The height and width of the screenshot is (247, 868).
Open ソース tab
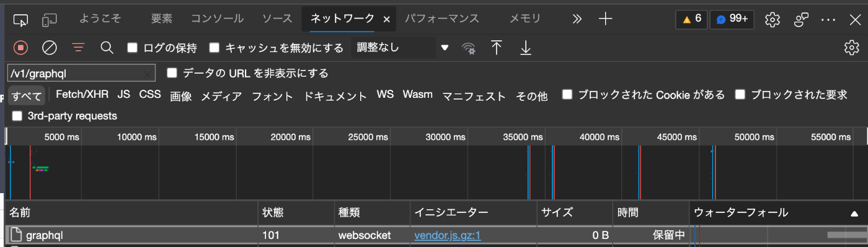277,19
